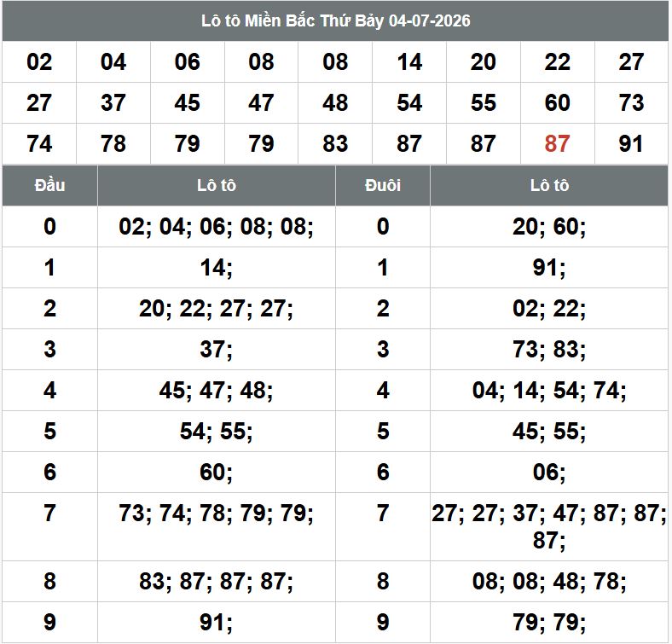
Task: Click the Đầu 4 row 45; 47; 48
Action: pos(216,391)
